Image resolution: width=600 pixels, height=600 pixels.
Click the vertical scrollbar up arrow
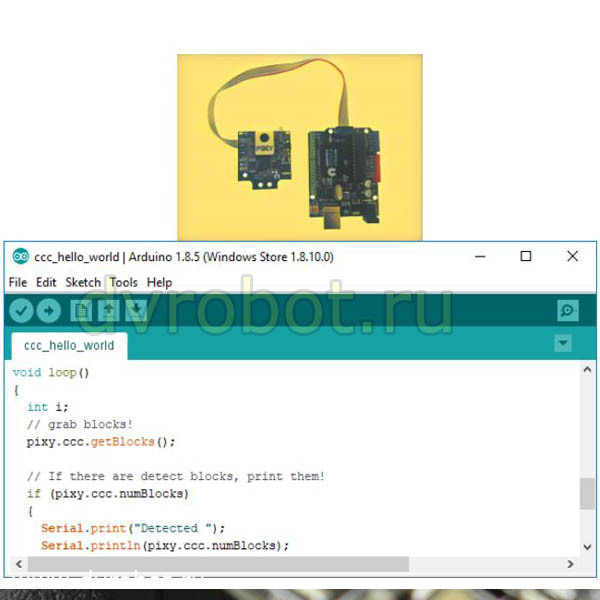(x=587, y=370)
